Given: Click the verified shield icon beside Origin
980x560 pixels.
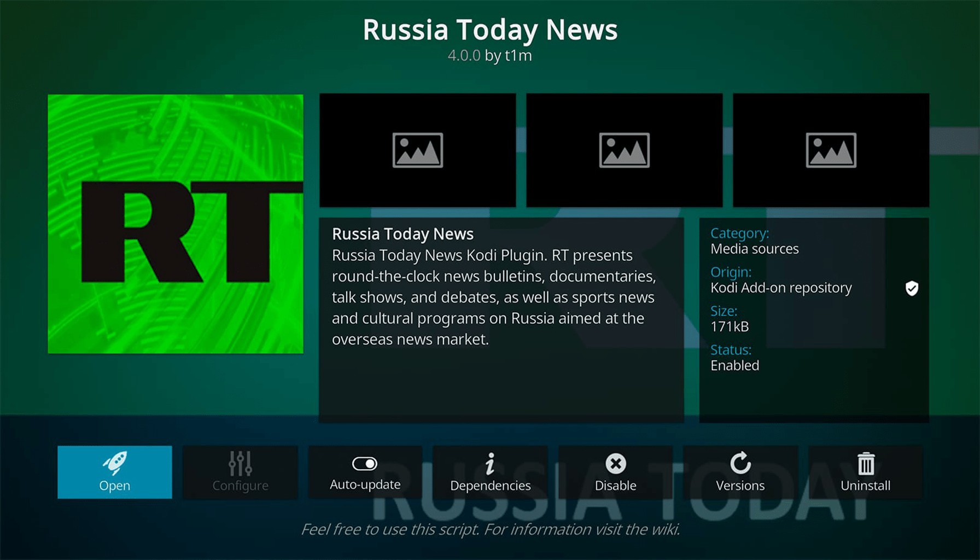Looking at the screenshot, I should [x=912, y=288].
